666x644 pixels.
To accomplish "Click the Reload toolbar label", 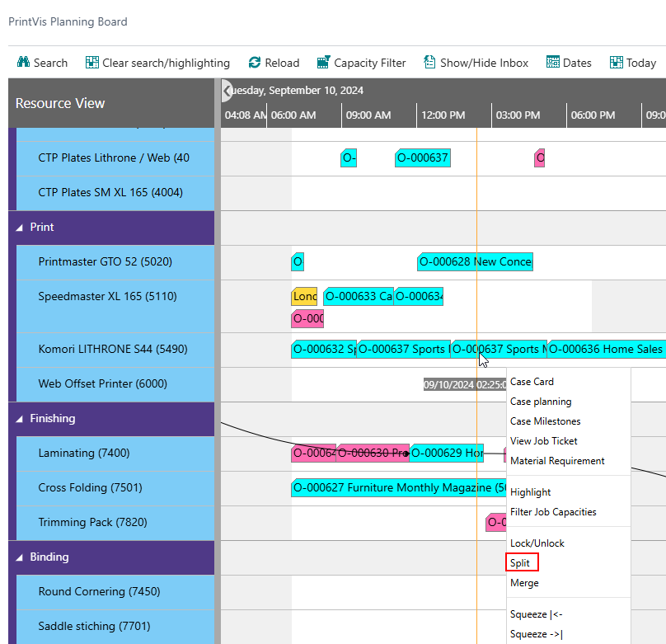I will point(282,63).
